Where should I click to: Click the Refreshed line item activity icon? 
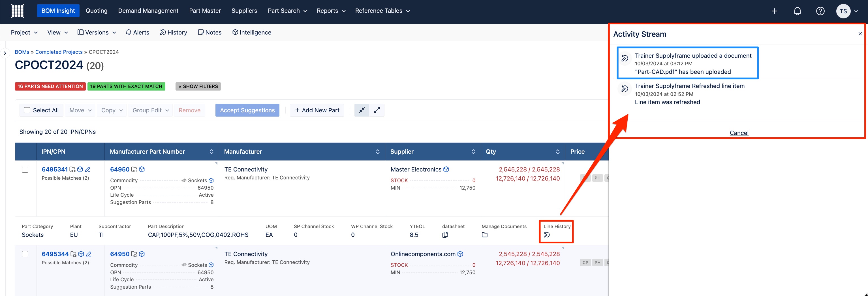(625, 89)
